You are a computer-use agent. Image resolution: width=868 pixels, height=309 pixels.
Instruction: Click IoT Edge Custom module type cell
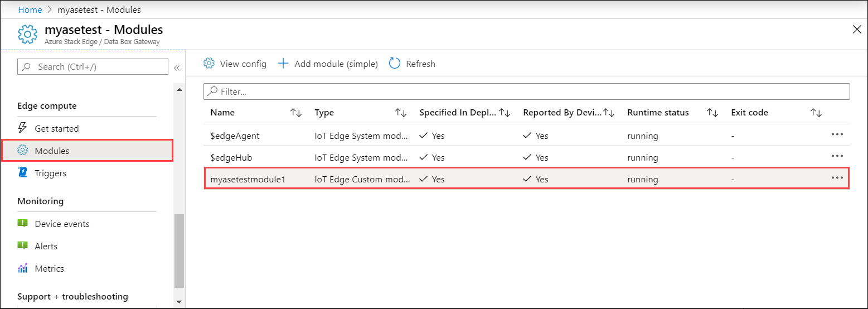click(x=362, y=179)
